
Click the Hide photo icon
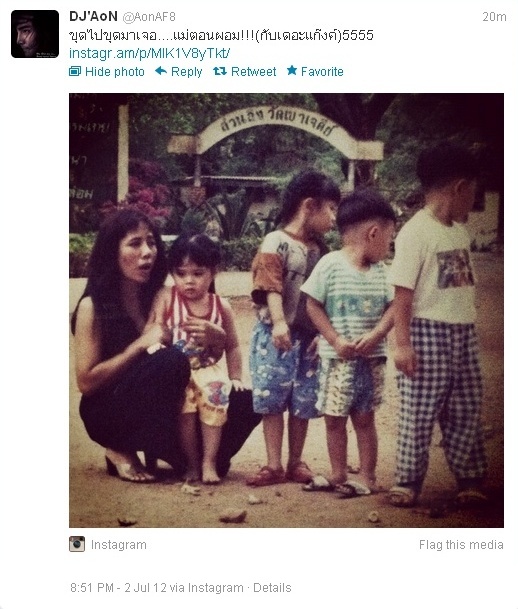coord(75,71)
